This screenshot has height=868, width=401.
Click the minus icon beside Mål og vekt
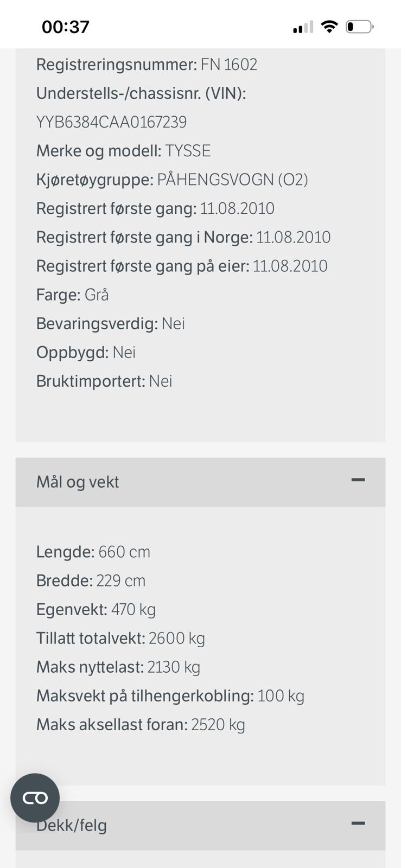pyautogui.click(x=358, y=480)
